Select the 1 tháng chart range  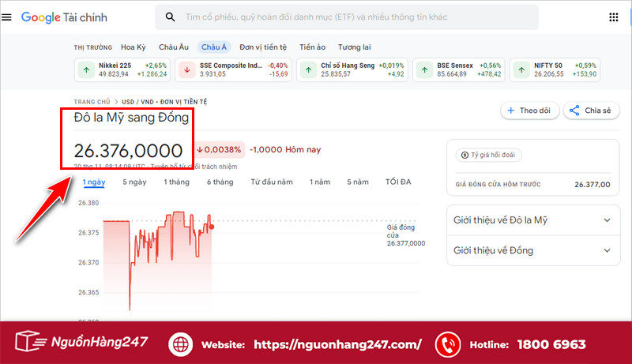[x=176, y=182]
